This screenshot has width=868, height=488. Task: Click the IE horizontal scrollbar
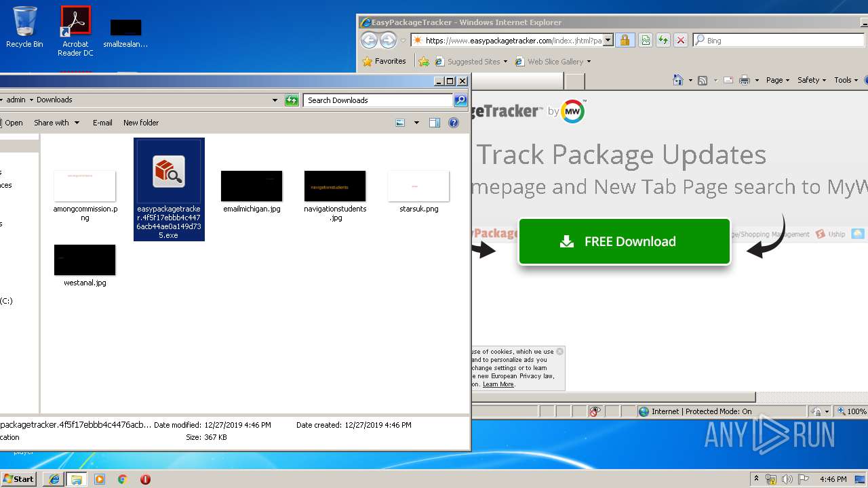pyautogui.click(x=614, y=397)
